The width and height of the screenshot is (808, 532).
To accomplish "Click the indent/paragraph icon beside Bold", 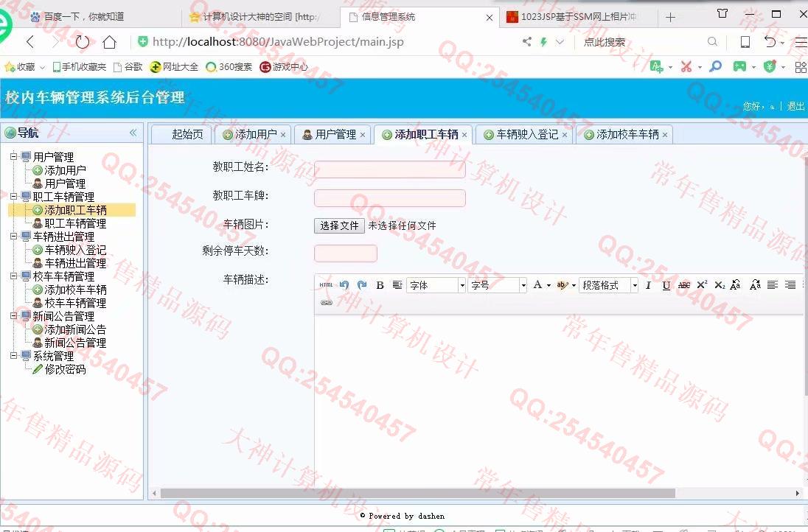I will coord(397,285).
